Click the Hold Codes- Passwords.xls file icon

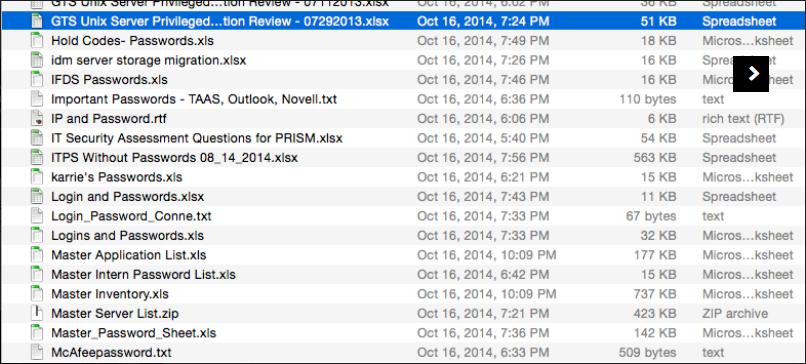pyautogui.click(x=36, y=41)
